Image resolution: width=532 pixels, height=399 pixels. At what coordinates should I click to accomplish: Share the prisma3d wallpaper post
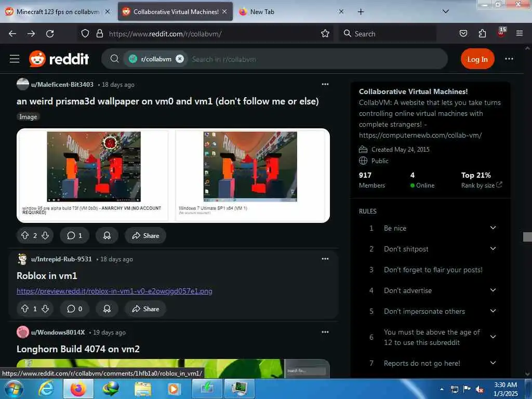tap(145, 235)
